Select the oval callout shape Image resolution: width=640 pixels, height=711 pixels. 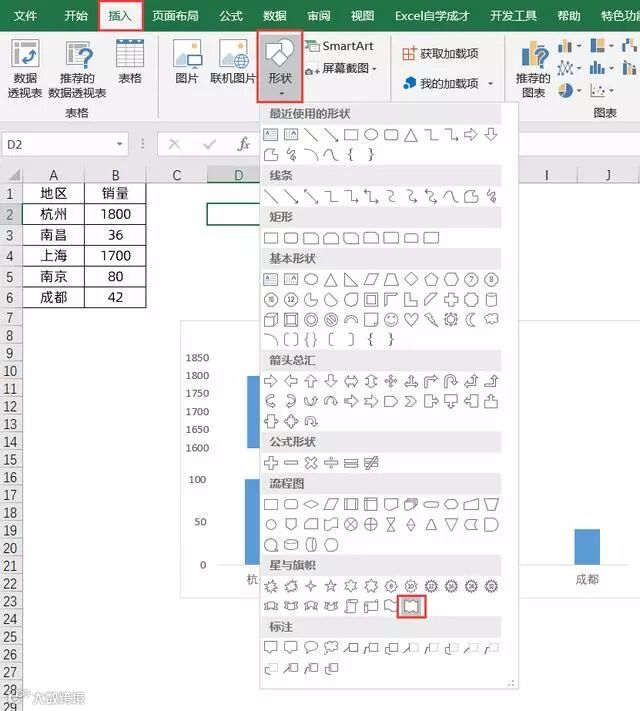click(311, 648)
